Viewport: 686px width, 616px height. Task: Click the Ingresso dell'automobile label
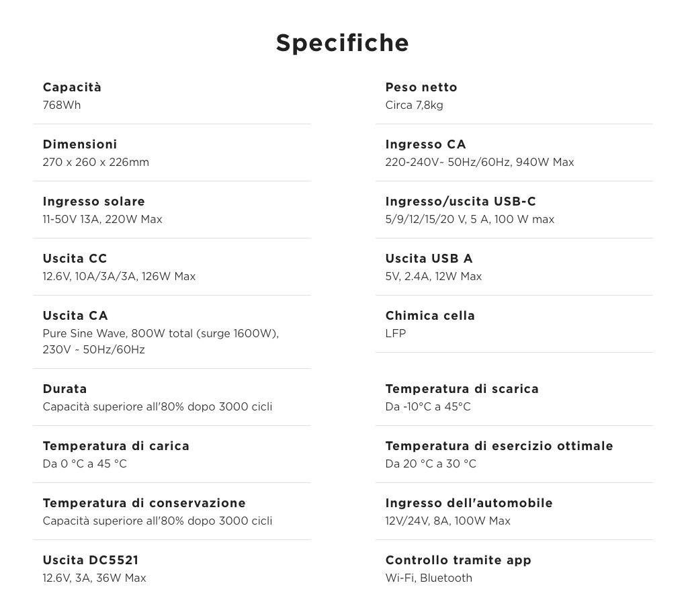469,503
